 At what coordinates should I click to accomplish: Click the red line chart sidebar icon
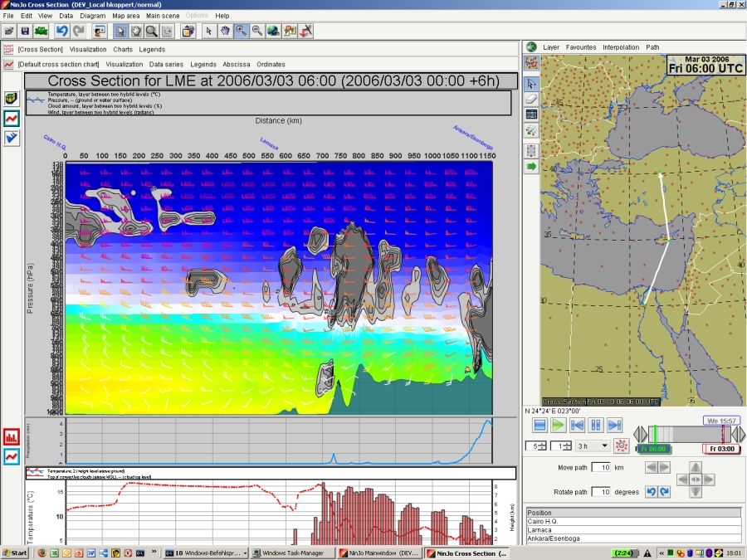click(x=12, y=118)
